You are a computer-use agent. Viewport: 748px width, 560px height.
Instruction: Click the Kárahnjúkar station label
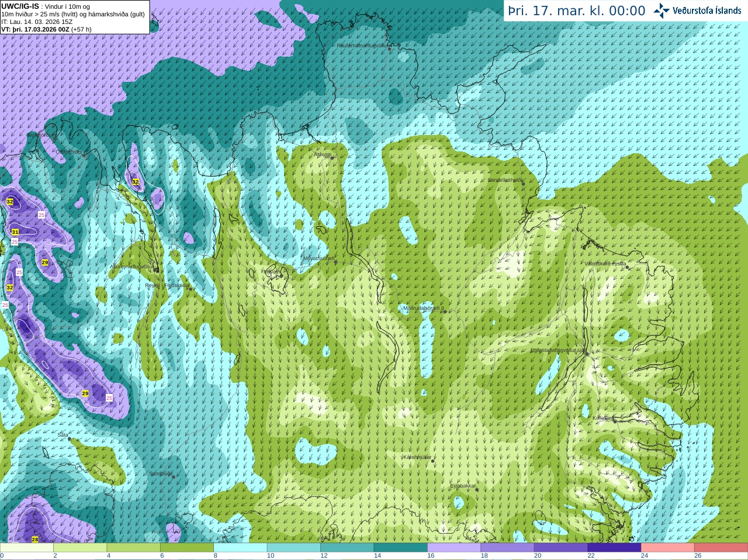point(417,457)
